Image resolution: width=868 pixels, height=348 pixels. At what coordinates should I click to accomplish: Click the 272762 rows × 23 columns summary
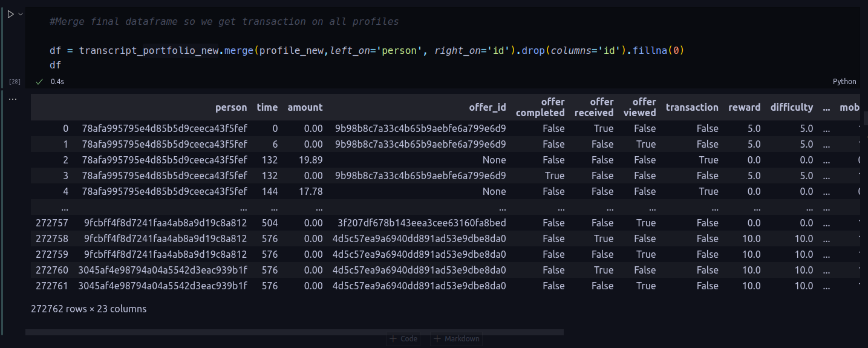tap(88, 309)
